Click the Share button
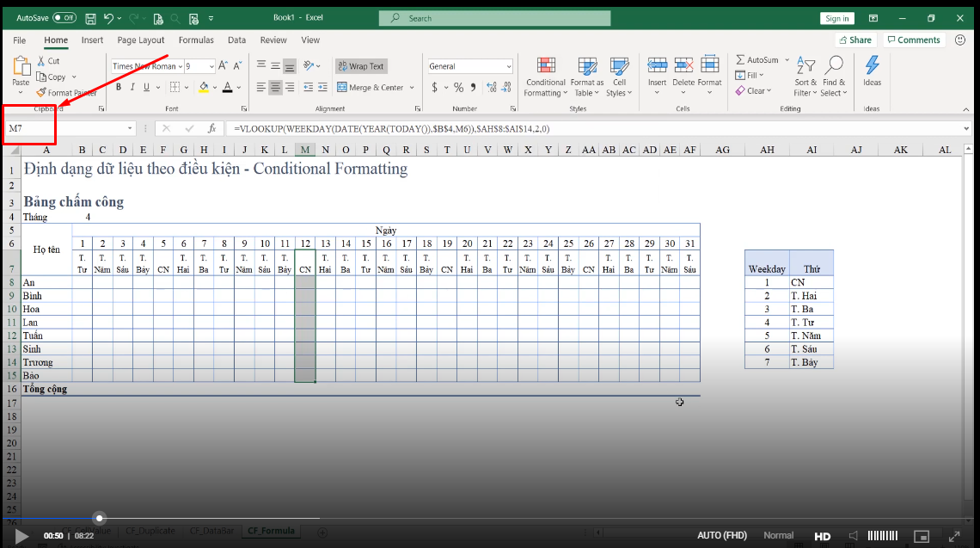 (855, 40)
